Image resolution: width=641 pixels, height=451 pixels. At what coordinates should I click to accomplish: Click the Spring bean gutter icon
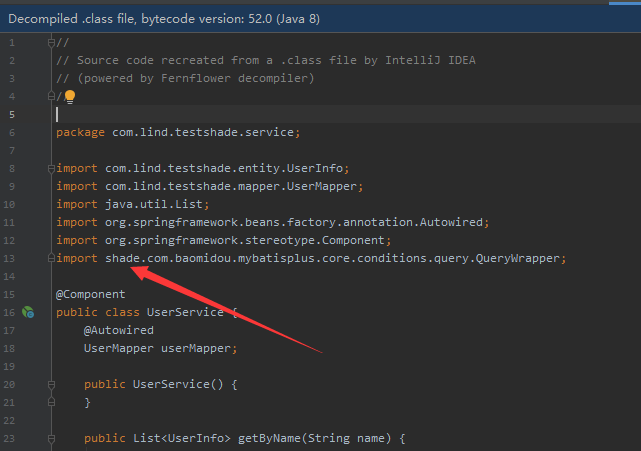(x=29, y=312)
